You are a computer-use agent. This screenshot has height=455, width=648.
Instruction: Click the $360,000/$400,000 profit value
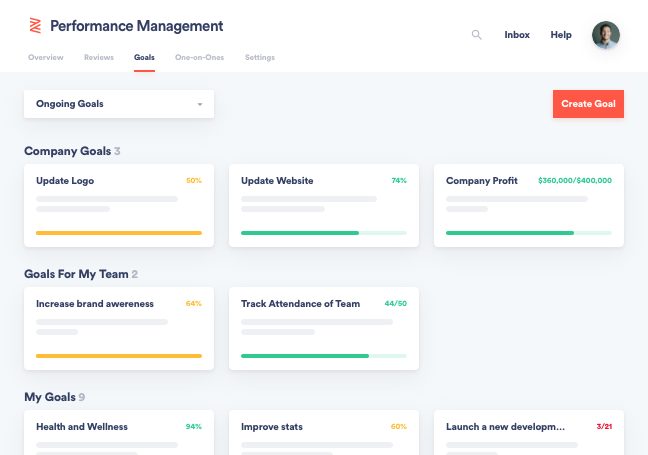click(575, 181)
